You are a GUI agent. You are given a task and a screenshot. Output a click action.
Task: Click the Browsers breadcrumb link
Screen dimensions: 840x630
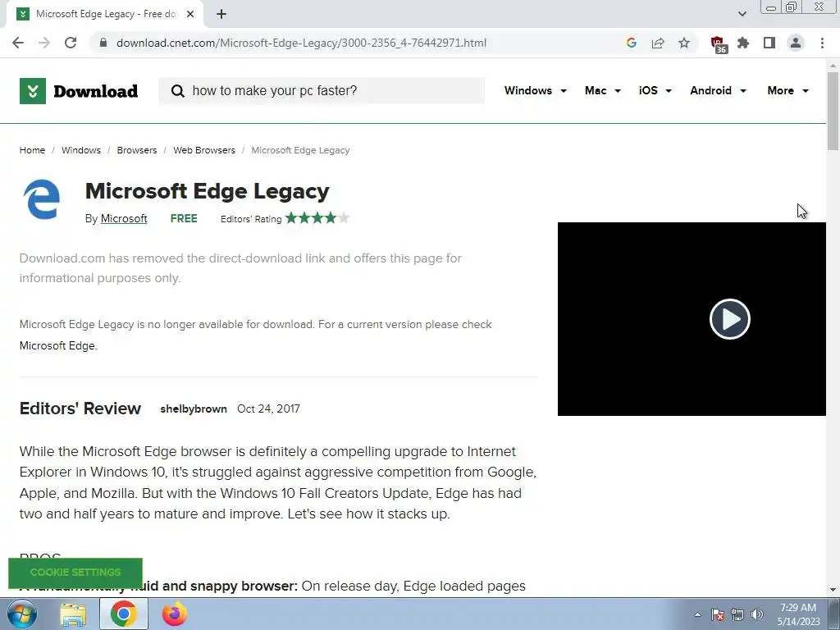click(x=137, y=151)
